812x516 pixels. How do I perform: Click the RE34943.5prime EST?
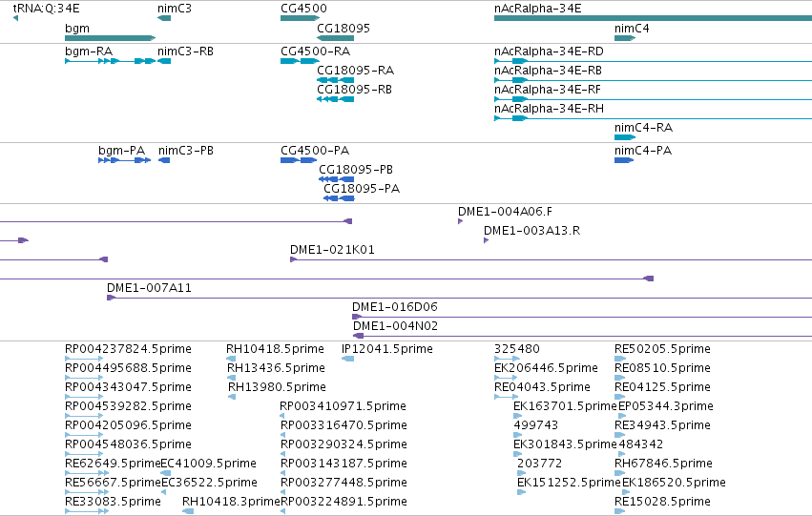pyautogui.click(x=620, y=435)
